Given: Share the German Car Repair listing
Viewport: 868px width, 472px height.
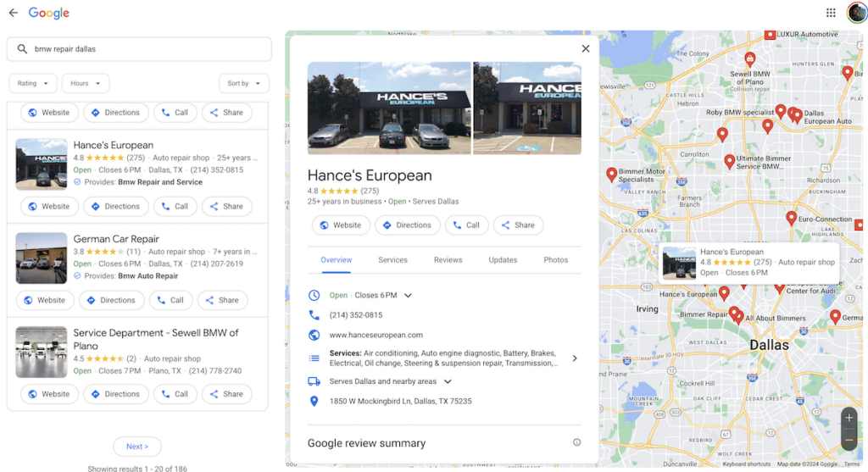Looking at the screenshot, I should pos(223,300).
